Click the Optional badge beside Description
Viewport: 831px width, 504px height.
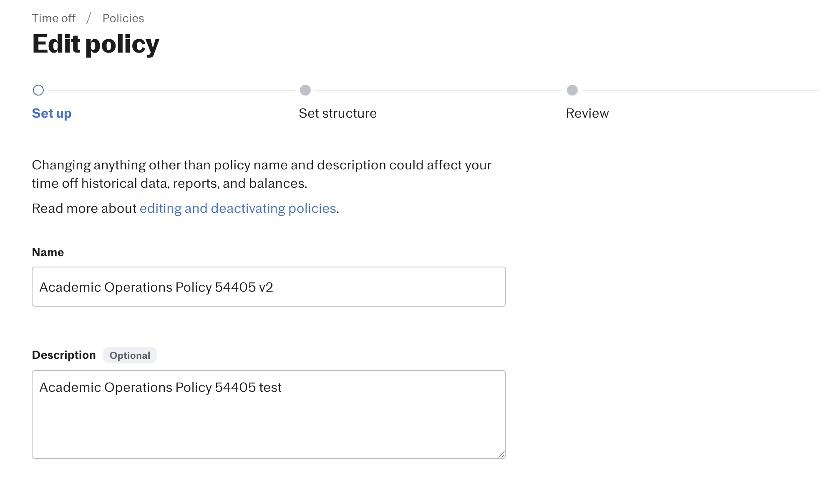point(130,355)
